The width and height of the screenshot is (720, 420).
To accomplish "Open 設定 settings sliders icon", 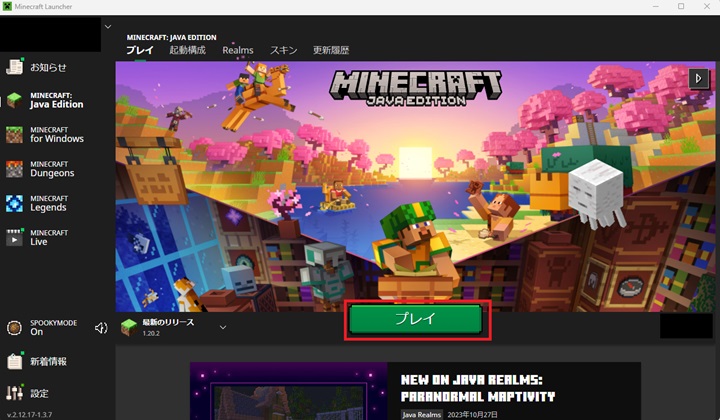I will click(x=14, y=393).
